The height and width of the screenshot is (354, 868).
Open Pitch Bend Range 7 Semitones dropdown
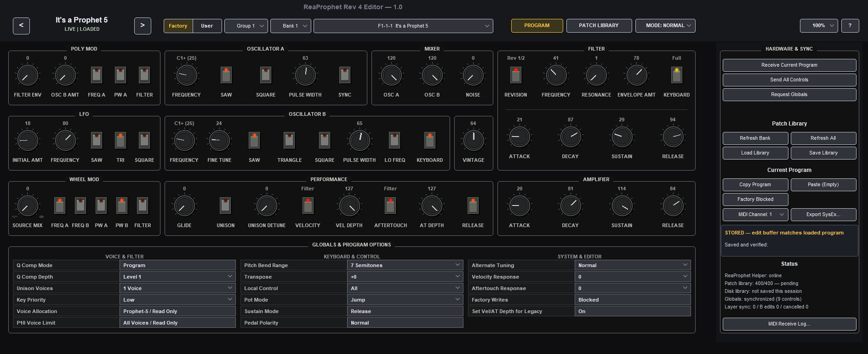[405, 265]
